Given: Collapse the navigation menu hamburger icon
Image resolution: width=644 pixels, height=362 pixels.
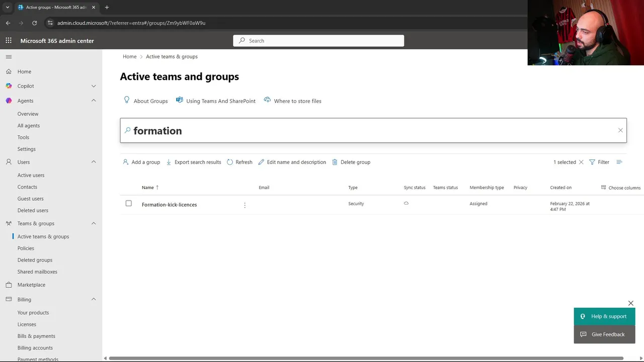Looking at the screenshot, I should [9, 57].
